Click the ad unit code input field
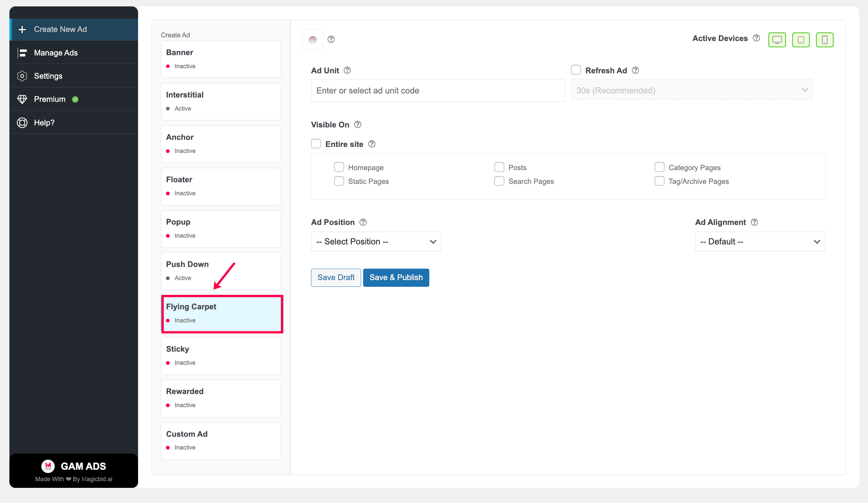 coord(438,90)
